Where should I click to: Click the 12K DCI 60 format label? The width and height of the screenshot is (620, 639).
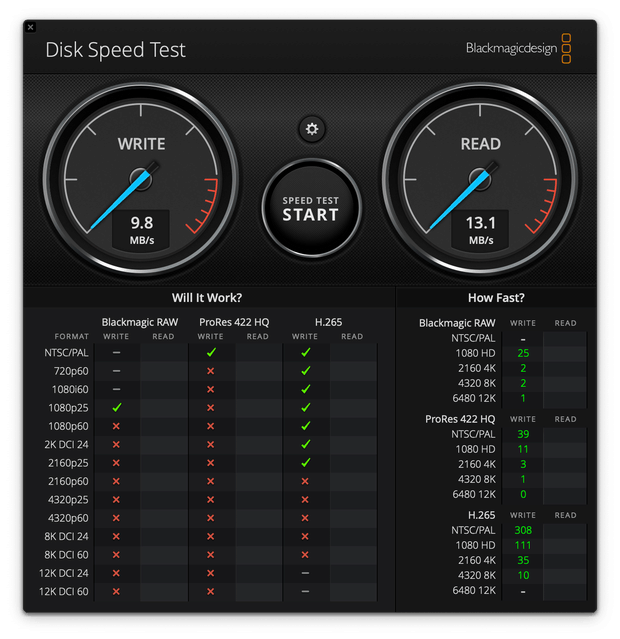click(x=64, y=591)
